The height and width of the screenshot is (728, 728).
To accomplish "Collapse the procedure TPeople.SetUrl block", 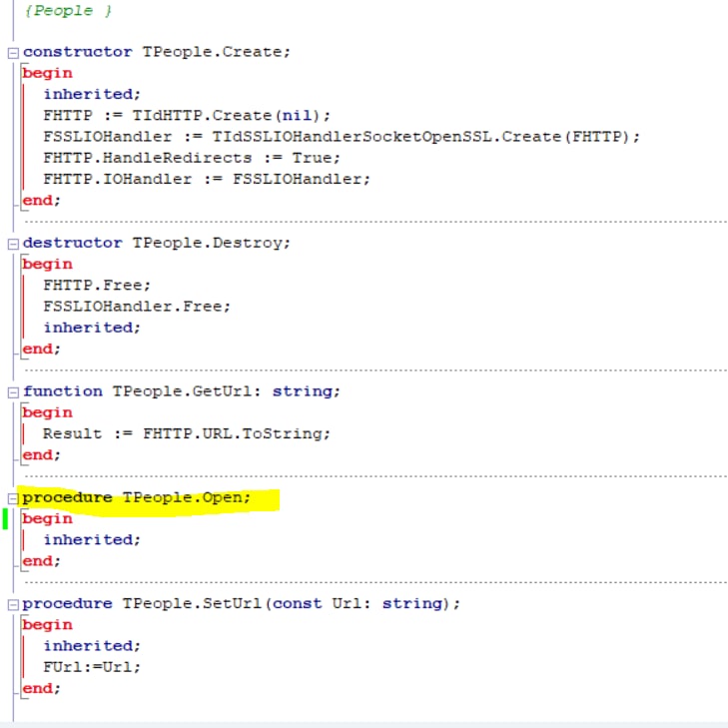I will 13,604.
